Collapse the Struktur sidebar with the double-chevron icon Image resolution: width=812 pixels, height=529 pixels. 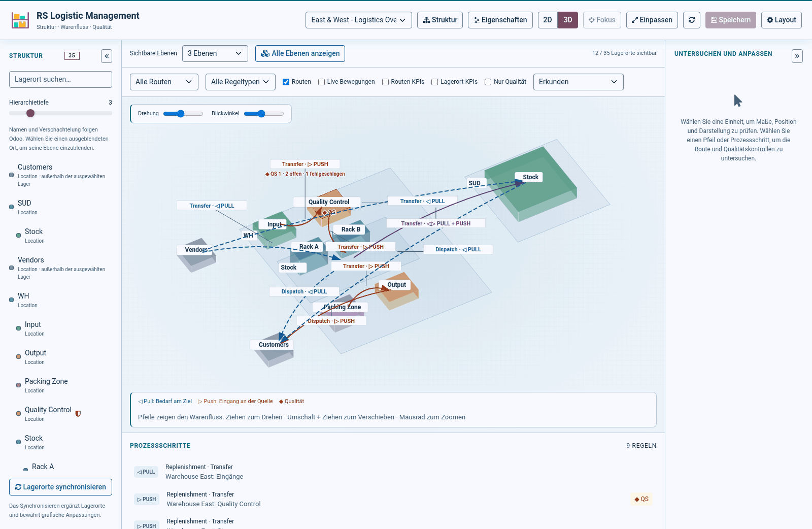tap(107, 56)
